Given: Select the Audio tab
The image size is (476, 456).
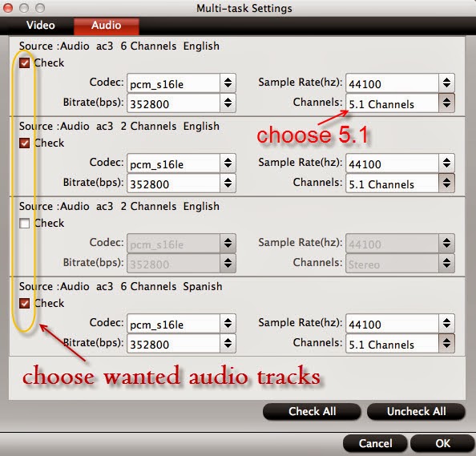Looking at the screenshot, I should tap(107, 26).
